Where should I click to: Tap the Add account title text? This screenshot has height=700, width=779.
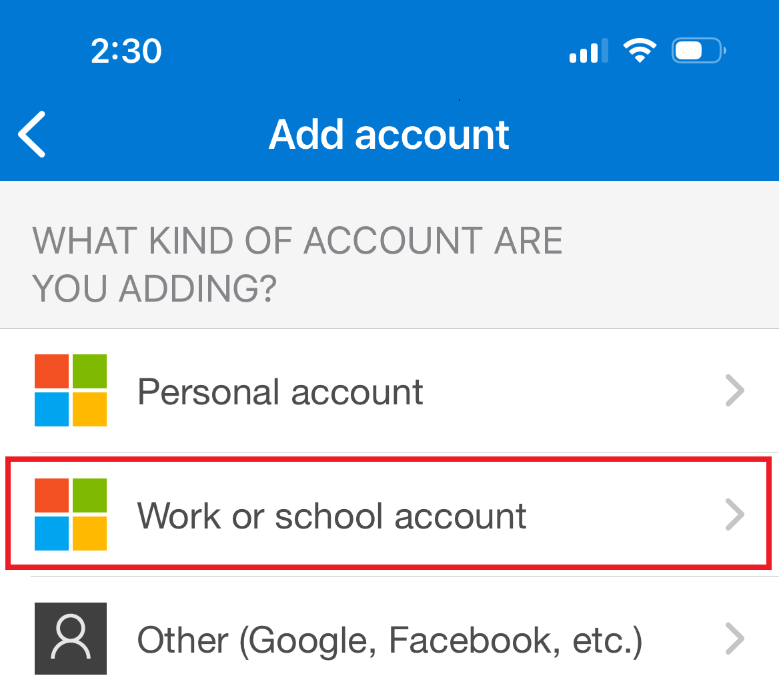[x=389, y=135]
